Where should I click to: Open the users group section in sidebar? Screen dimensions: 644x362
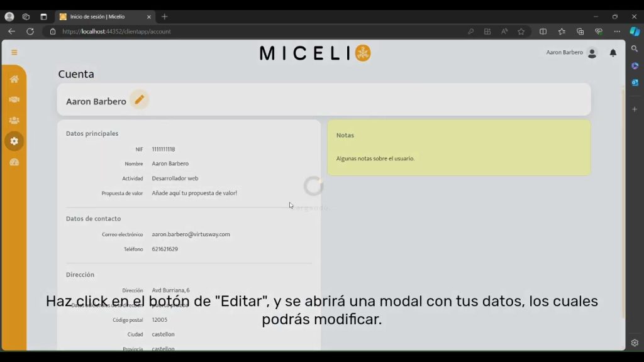tap(14, 121)
